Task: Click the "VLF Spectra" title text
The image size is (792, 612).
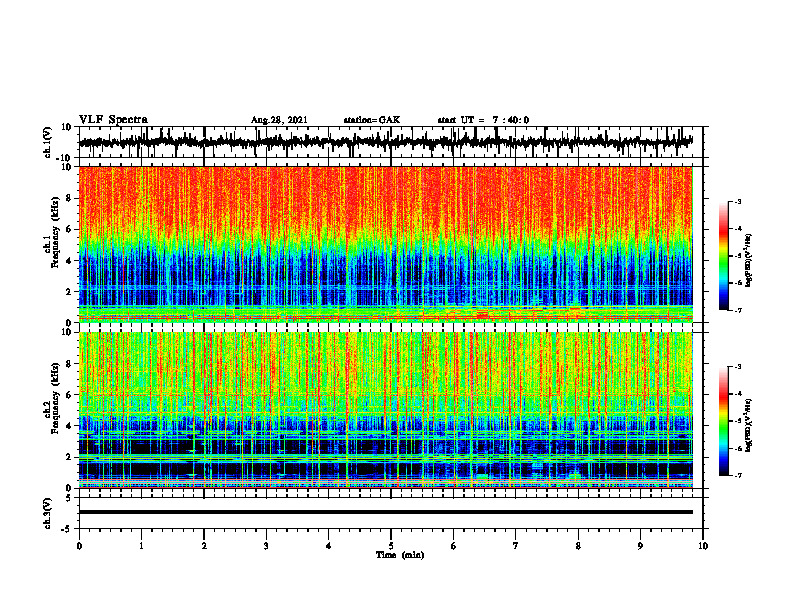Action: 113,120
